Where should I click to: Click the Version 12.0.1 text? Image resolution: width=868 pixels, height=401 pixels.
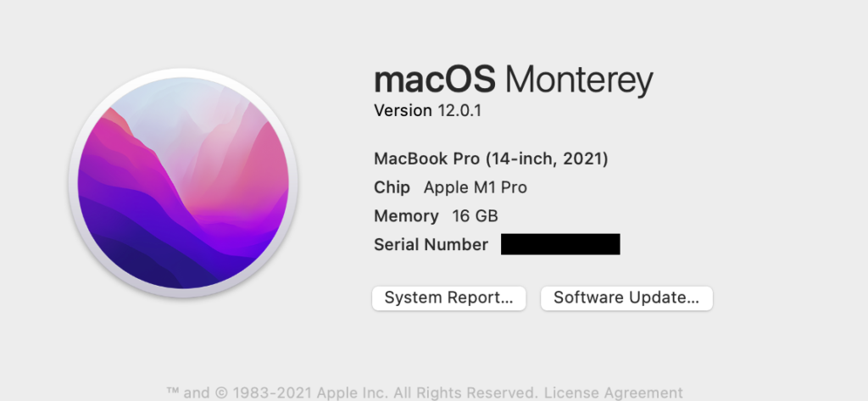pos(427,111)
